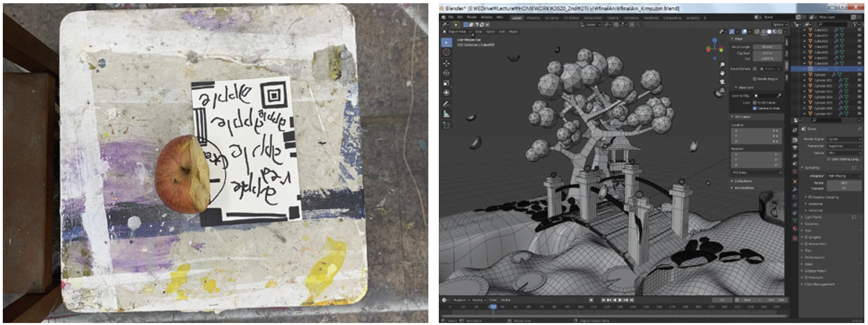Open the Feature Set dropdown
Screen dimensions: 868x325
tap(844, 146)
